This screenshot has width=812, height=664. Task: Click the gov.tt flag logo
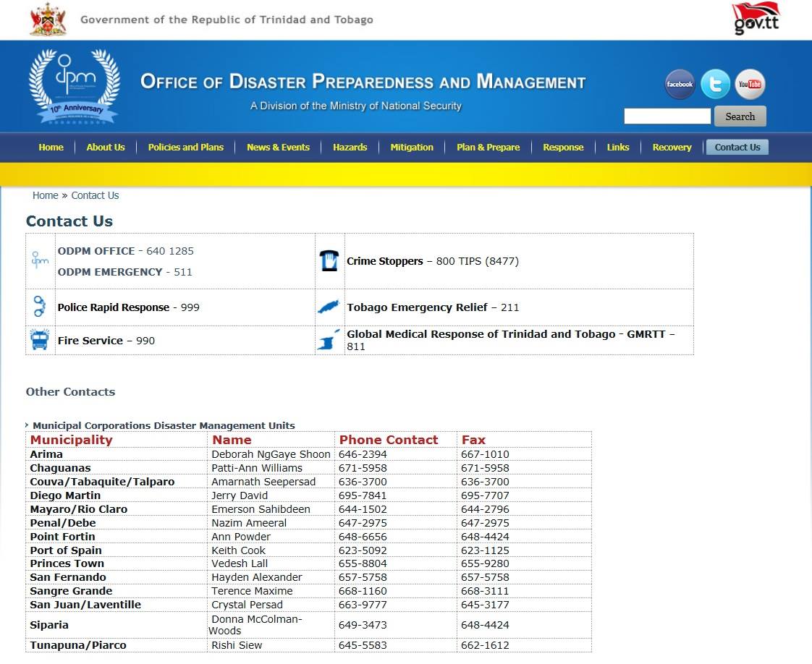(x=756, y=18)
